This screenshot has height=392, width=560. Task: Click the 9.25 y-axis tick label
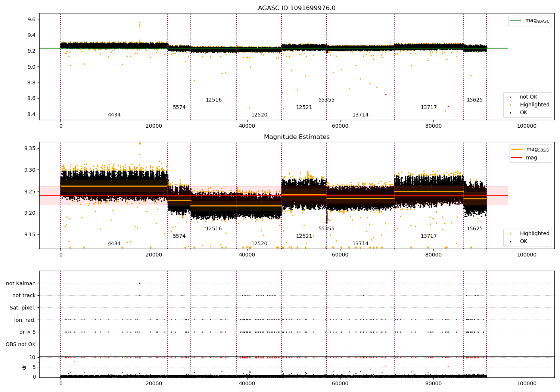(30, 192)
